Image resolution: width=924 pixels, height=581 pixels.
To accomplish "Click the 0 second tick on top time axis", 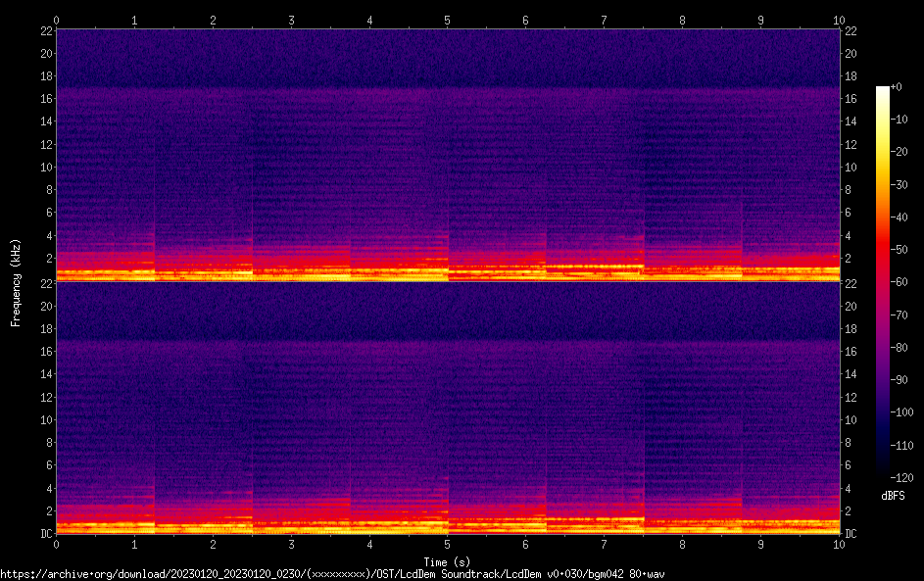I will coord(57,20).
